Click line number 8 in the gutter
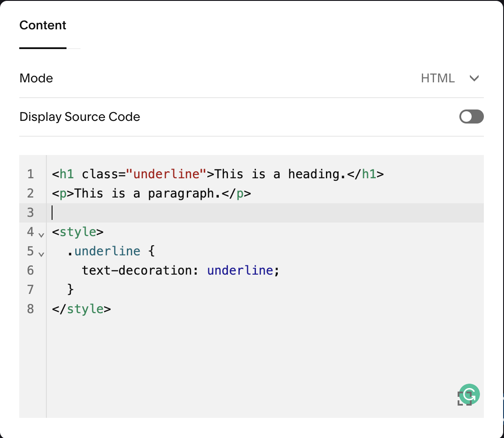 click(31, 309)
